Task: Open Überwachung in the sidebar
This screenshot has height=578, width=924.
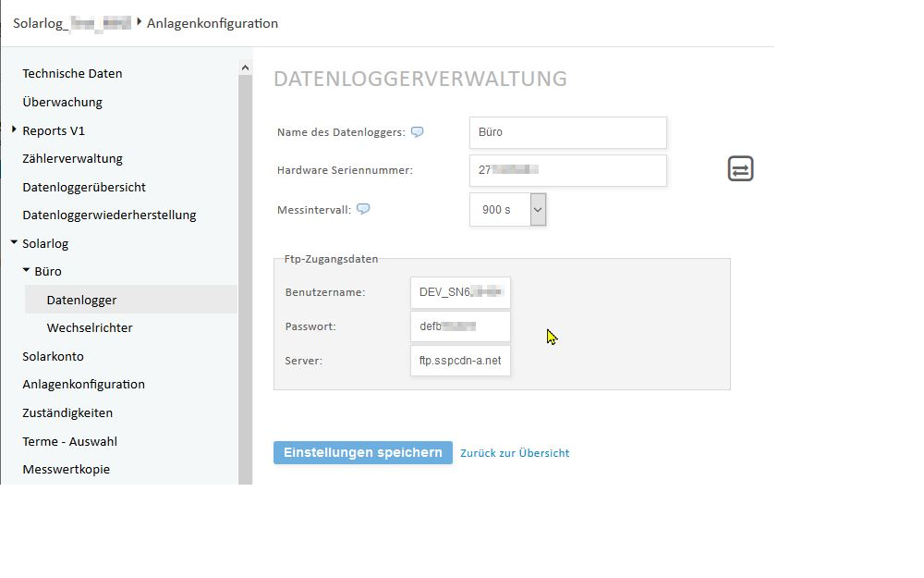Action: pyautogui.click(x=63, y=102)
